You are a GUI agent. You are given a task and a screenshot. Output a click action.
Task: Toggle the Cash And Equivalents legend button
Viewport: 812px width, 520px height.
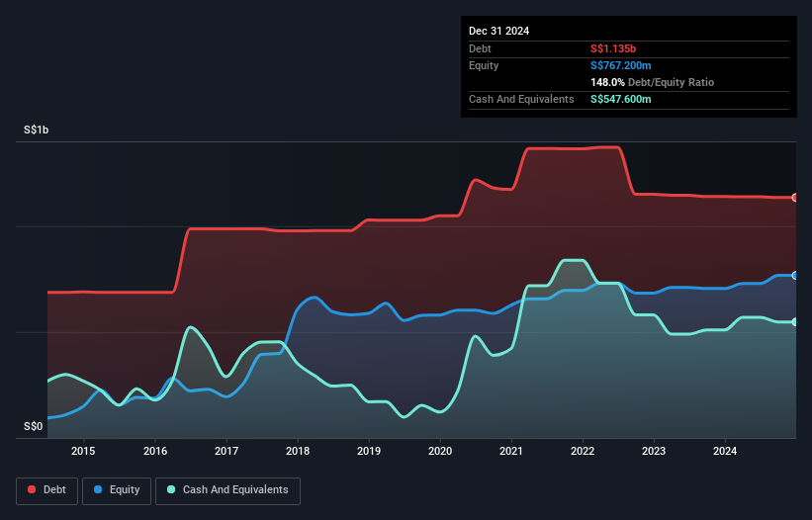[x=227, y=490]
